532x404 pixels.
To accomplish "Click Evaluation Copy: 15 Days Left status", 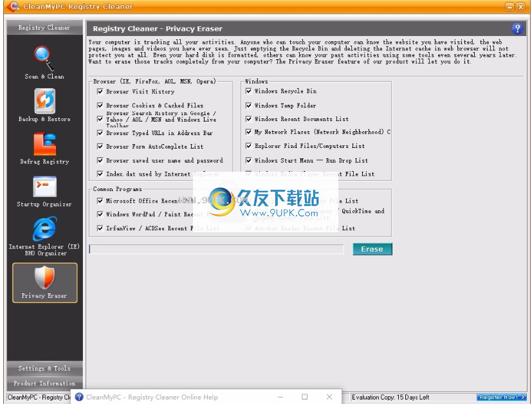I will (x=390, y=397).
